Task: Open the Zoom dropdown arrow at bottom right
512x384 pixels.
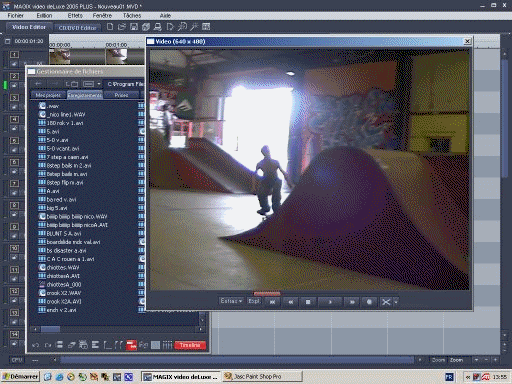Action: [476, 360]
